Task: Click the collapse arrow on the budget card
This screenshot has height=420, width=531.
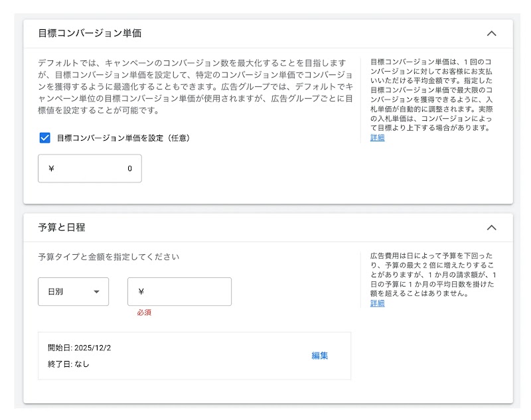Action: pyautogui.click(x=492, y=227)
